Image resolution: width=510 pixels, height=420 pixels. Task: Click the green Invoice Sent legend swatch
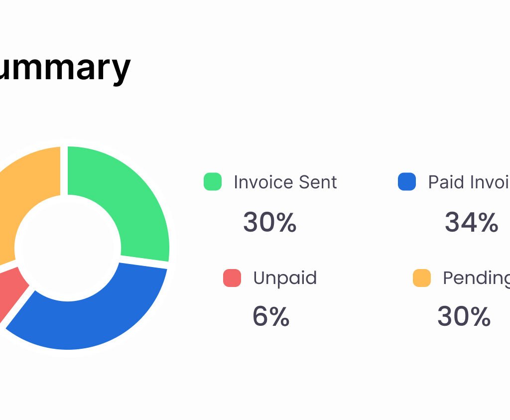coord(213,182)
